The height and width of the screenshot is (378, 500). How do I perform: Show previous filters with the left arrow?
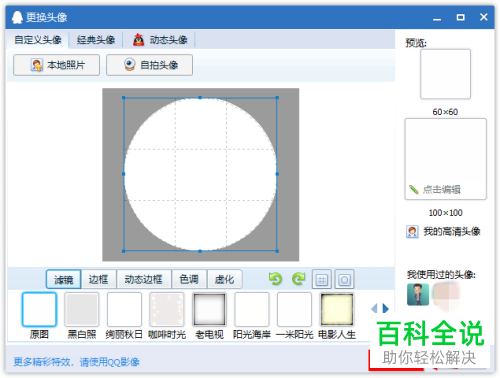click(x=374, y=308)
